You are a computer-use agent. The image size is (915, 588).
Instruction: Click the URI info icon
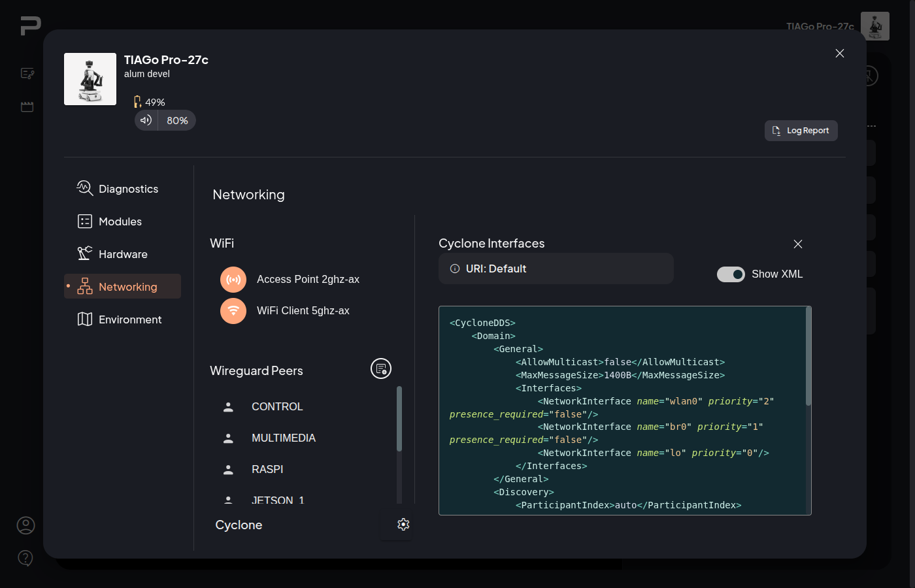pos(455,269)
